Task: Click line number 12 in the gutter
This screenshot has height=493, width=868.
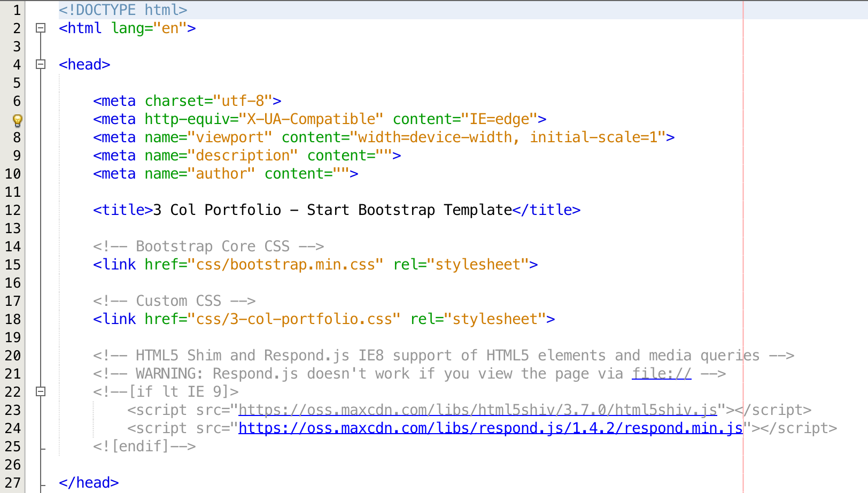Action: point(13,210)
